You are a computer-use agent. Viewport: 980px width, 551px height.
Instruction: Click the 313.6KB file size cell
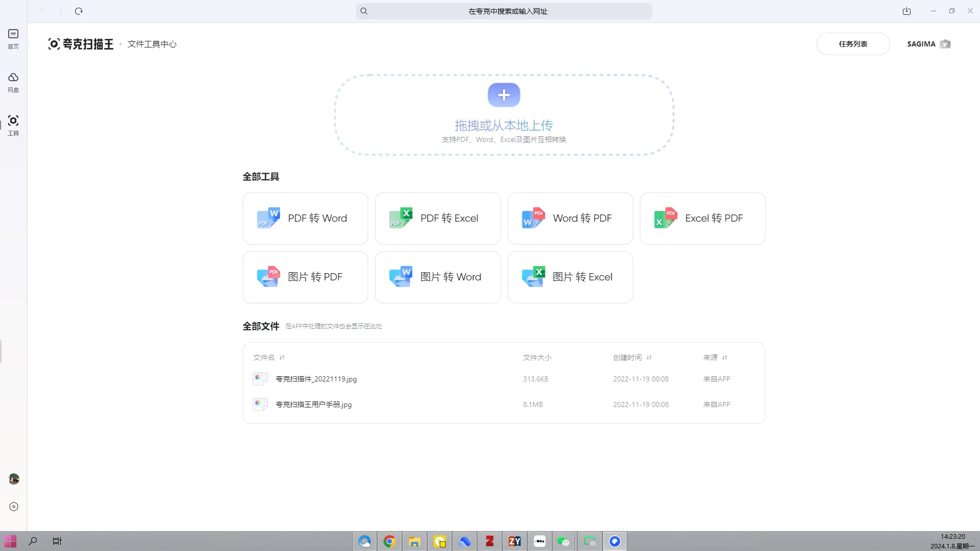pyautogui.click(x=536, y=379)
